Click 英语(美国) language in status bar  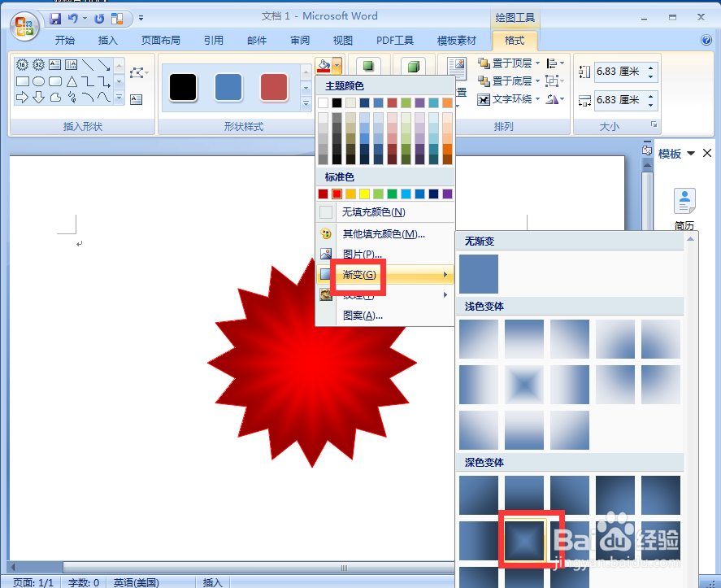click(x=136, y=582)
